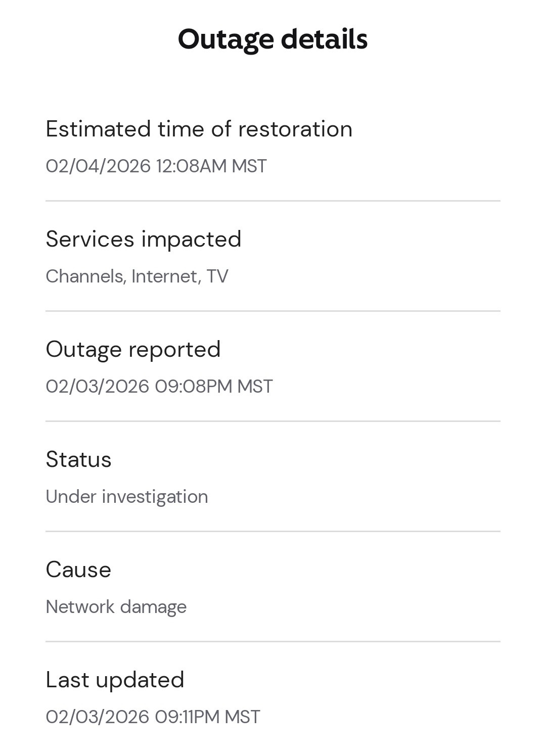The image size is (546, 756).
Task: Tap the 02/03/2026 09:11PM MST updated time
Action: [153, 717]
